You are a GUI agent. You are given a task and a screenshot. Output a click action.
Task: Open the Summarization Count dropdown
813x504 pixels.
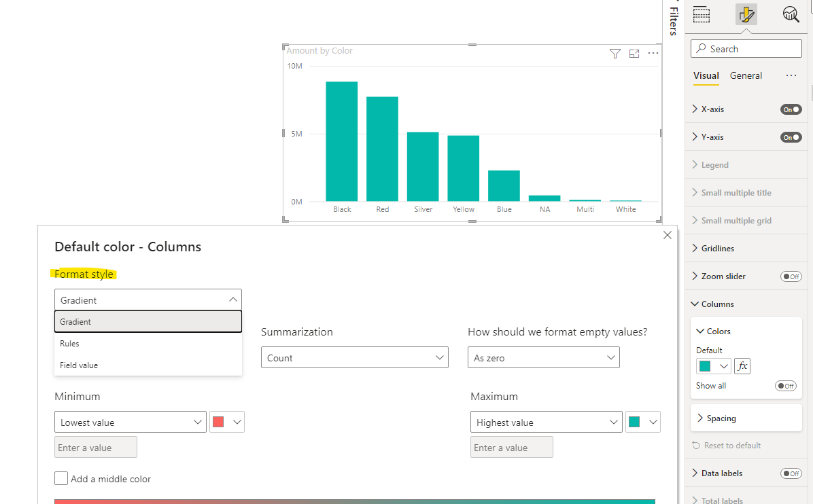[x=355, y=358]
